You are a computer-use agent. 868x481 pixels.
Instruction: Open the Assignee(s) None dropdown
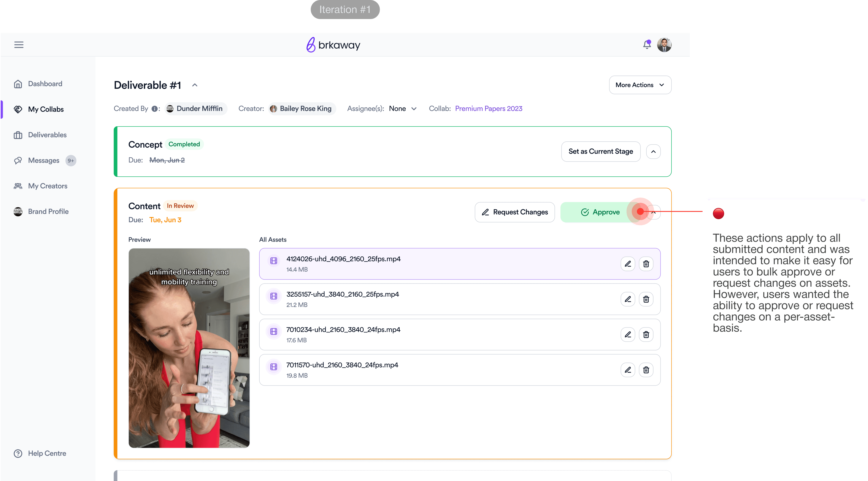403,109
